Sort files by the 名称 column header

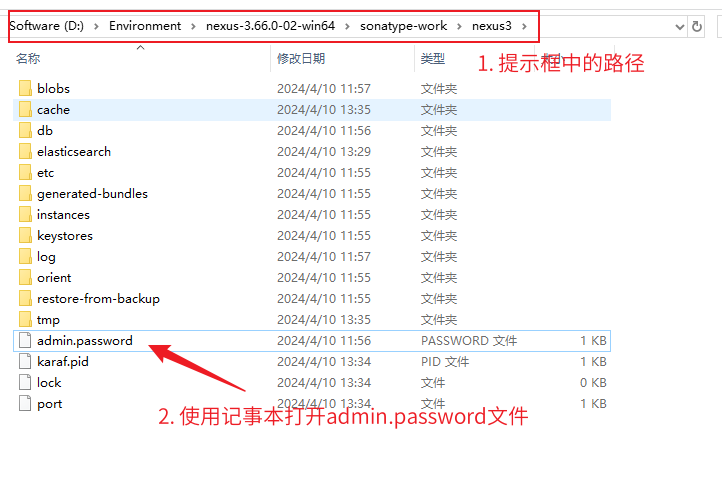click(x=28, y=60)
